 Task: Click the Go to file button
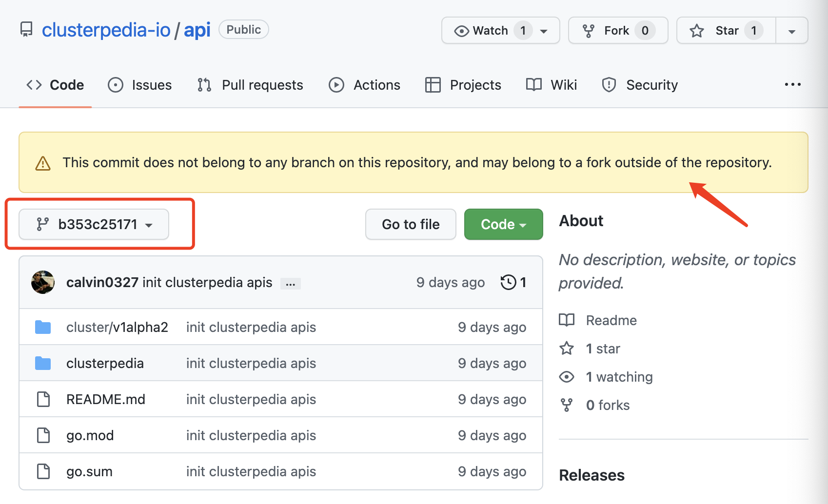coord(410,224)
